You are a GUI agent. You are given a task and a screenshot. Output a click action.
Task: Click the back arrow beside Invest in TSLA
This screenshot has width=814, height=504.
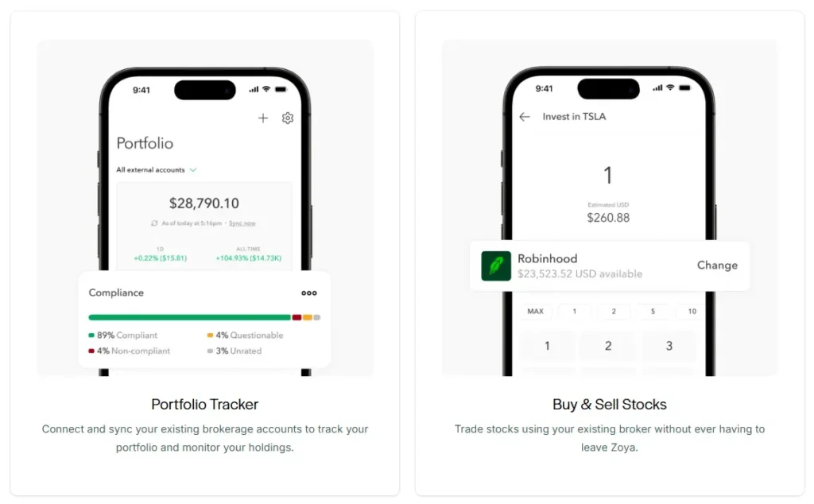pyautogui.click(x=524, y=117)
